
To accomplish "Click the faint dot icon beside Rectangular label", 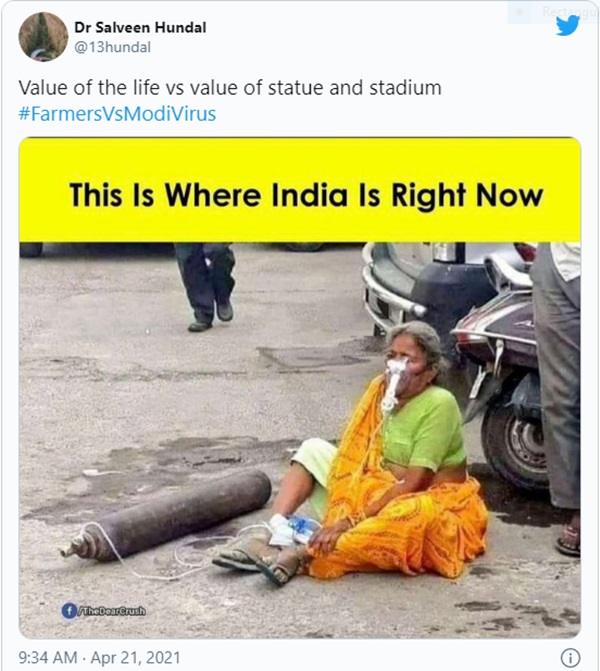I will pyautogui.click(x=520, y=13).
